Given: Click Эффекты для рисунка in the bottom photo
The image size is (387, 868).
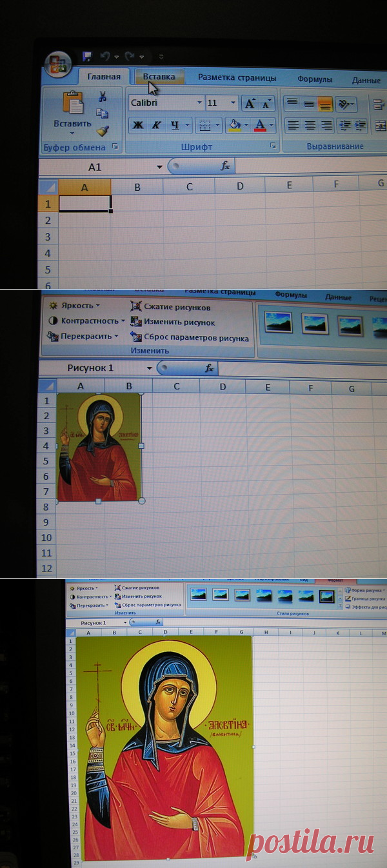Looking at the screenshot, I should (x=364, y=607).
